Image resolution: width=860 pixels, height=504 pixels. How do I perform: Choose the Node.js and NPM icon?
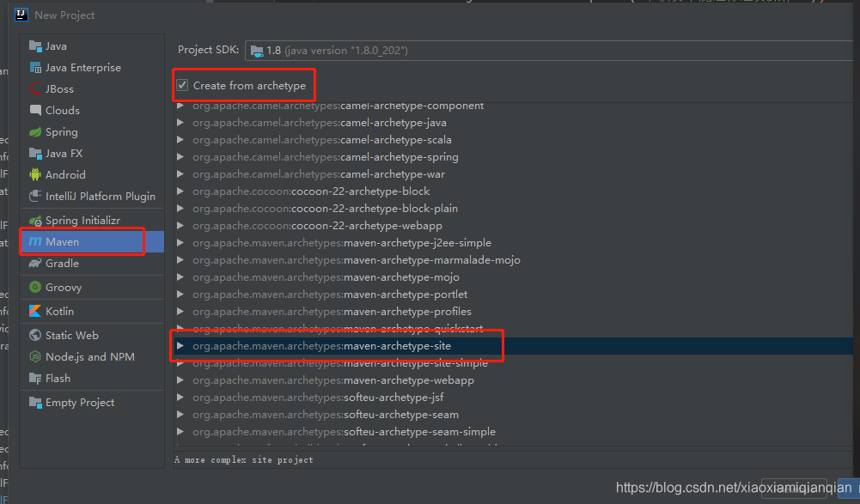point(35,356)
